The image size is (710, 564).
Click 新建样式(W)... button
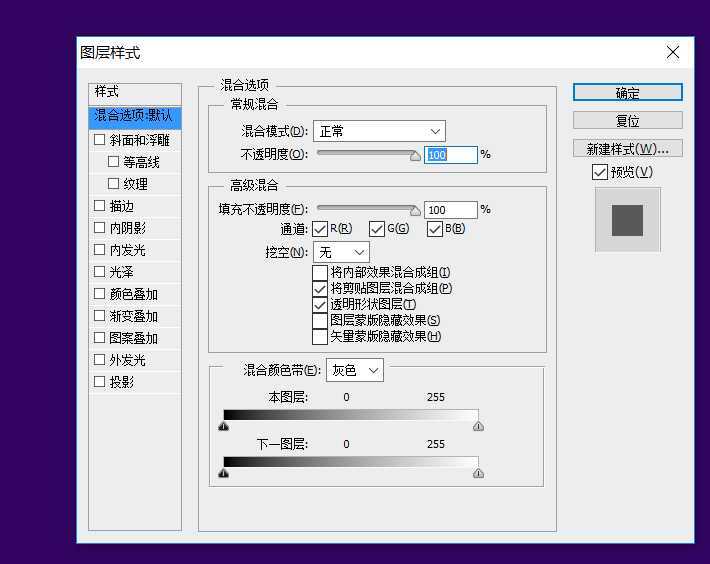pos(627,148)
